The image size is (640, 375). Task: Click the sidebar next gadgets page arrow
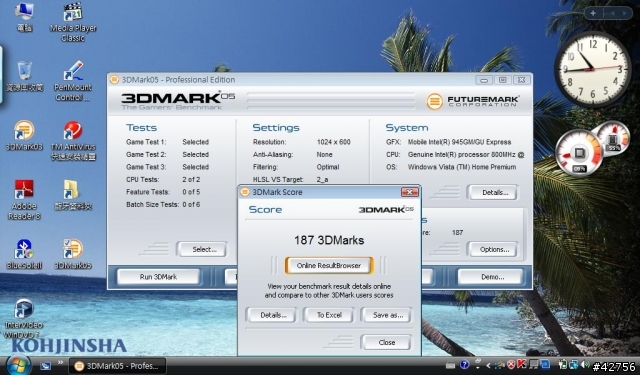click(625, 13)
